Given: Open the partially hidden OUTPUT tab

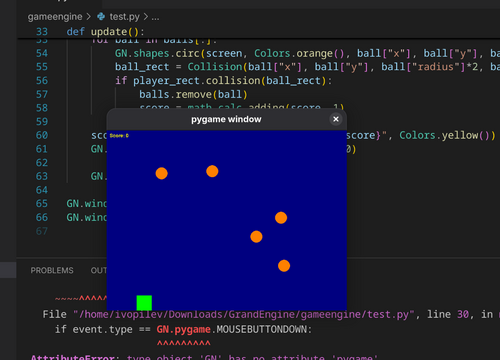Looking at the screenshot, I should point(99,270).
